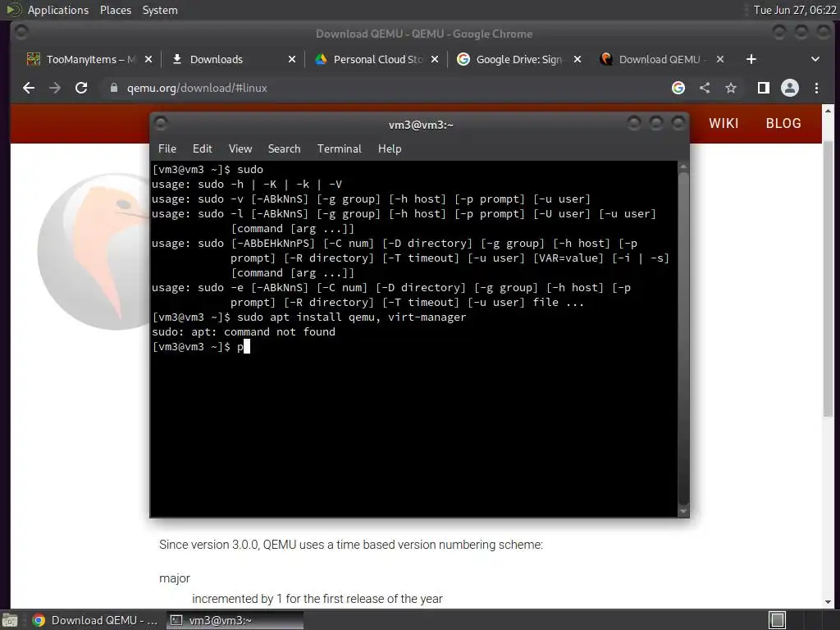Viewport: 840px width, 630px height.
Task: Open terminal File menu
Action: tap(167, 149)
